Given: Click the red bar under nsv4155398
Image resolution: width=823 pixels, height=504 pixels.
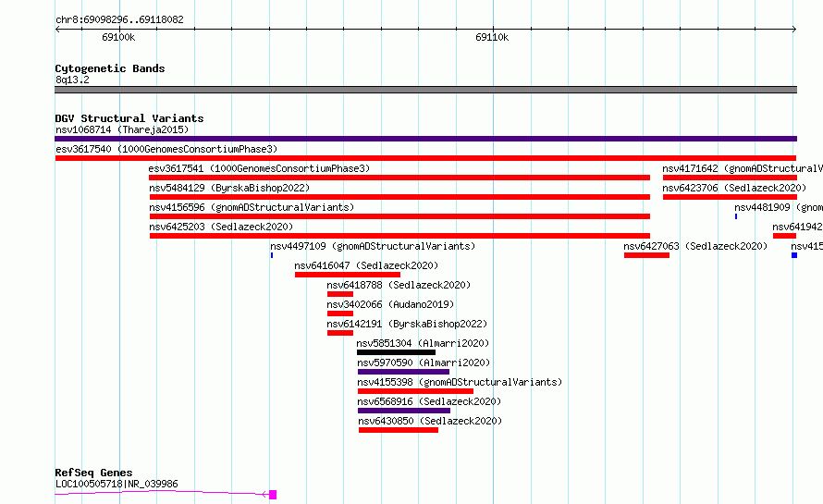Looking at the screenshot, I should pyautogui.click(x=416, y=391).
